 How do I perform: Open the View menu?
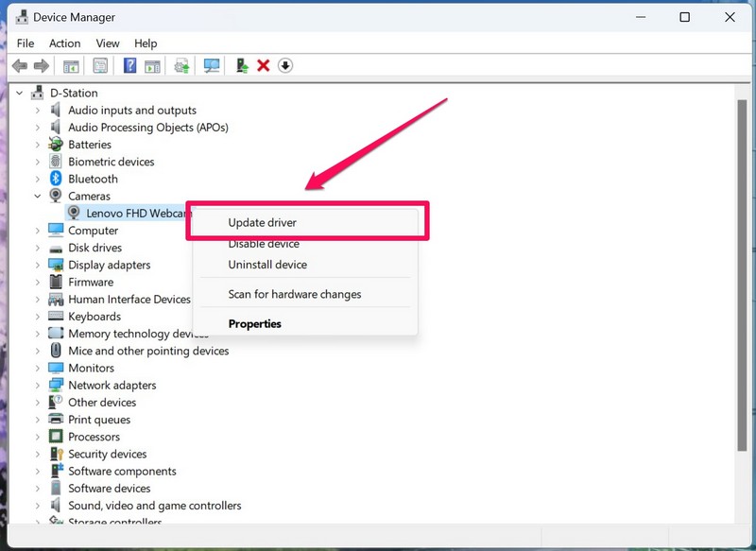[108, 43]
